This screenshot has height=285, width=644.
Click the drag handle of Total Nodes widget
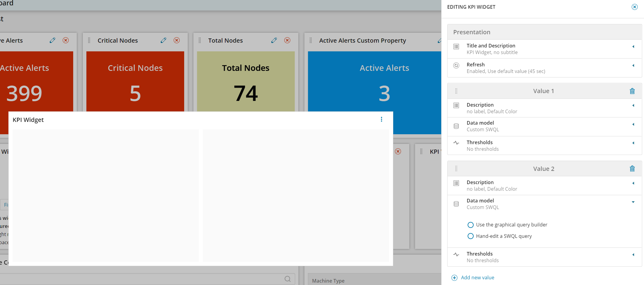200,40
